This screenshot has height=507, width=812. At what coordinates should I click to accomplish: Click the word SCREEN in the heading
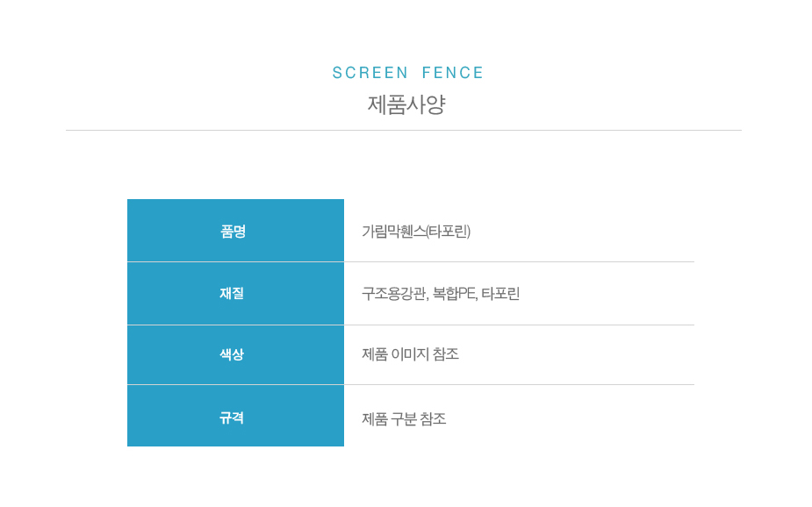[x=370, y=73]
